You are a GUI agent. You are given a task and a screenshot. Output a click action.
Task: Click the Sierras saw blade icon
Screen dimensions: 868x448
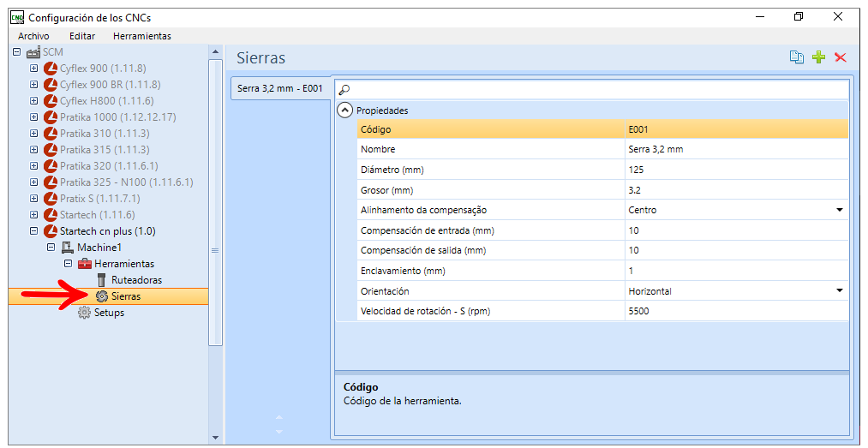pyautogui.click(x=101, y=296)
